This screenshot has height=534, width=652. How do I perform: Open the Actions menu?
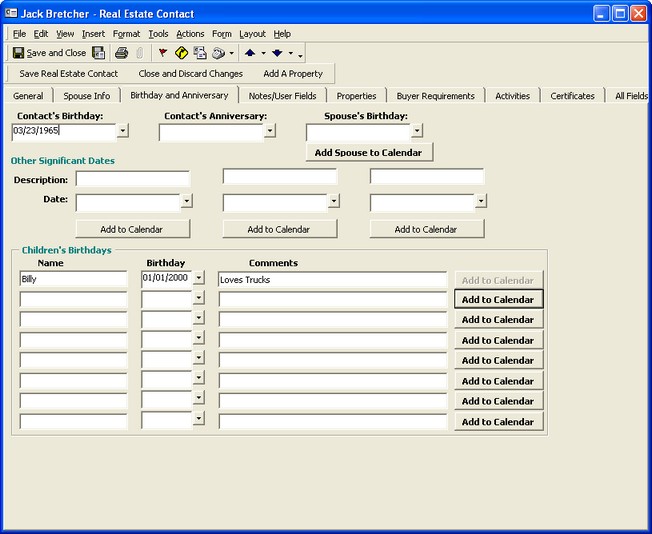[x=190, y=34]
